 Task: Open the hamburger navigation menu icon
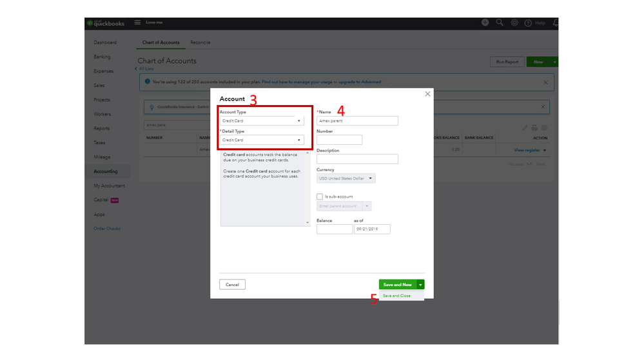coord(137,23)
